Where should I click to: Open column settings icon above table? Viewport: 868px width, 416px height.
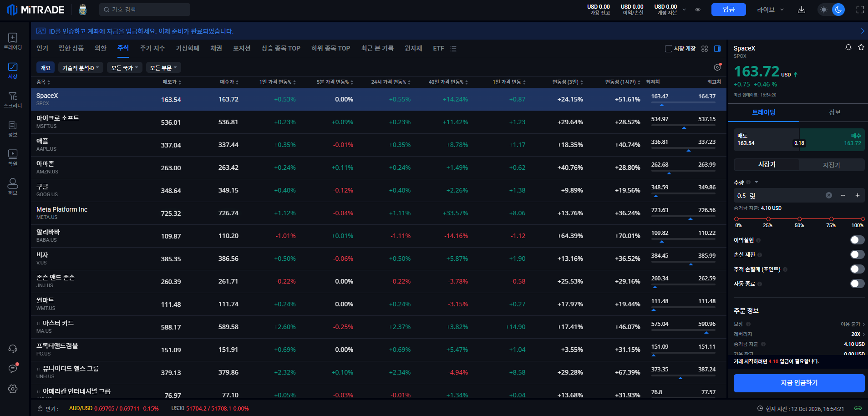point(717,67)
